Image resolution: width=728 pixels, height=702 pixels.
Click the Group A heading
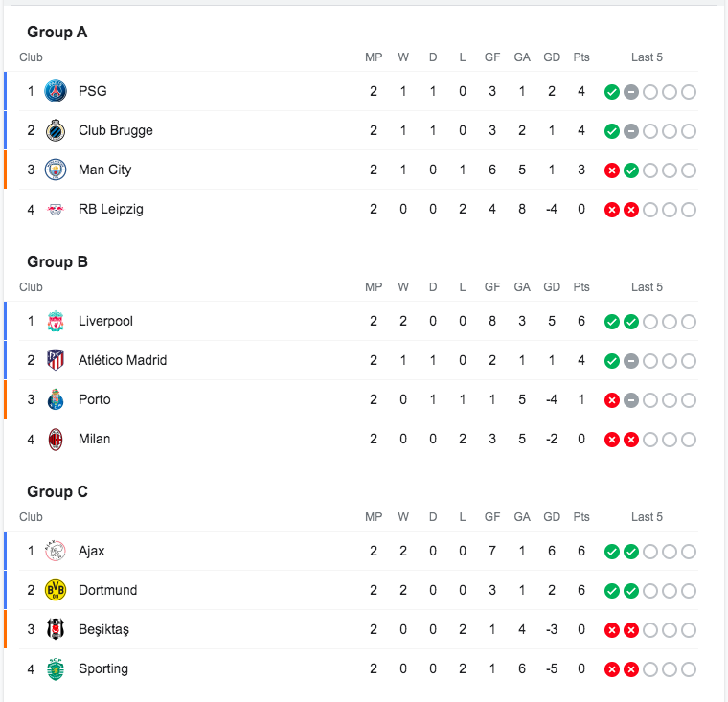click(x=57, y=32)
